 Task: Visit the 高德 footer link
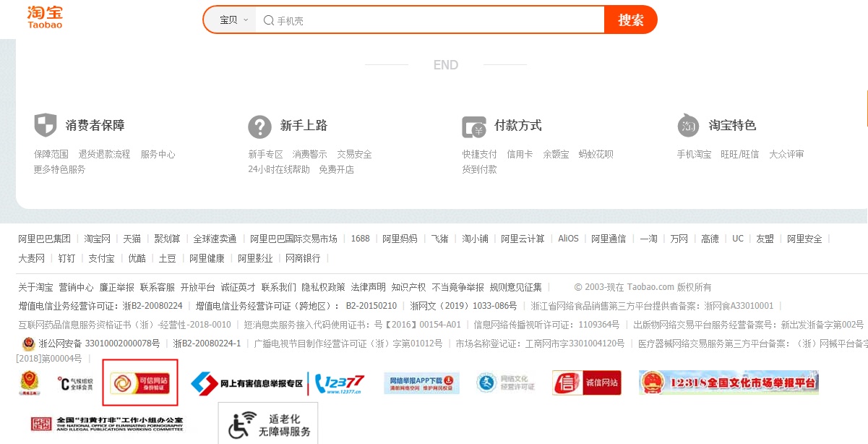710,239
